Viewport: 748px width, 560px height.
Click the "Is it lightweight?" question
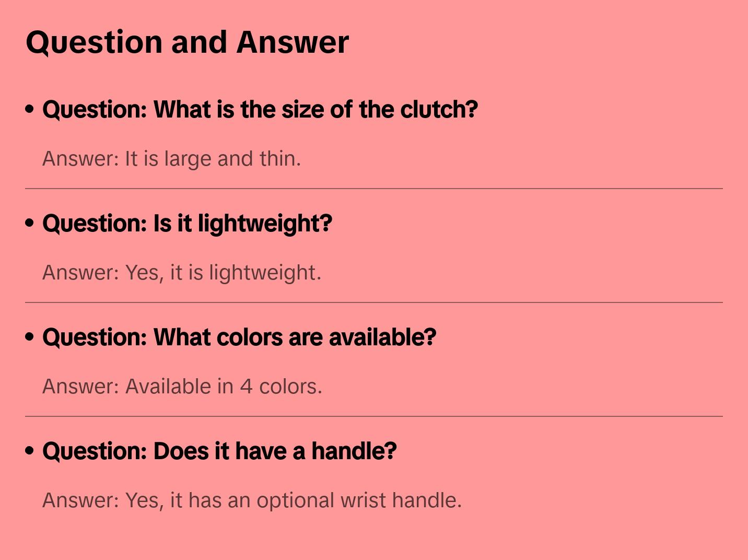click(x=187, y=224)
